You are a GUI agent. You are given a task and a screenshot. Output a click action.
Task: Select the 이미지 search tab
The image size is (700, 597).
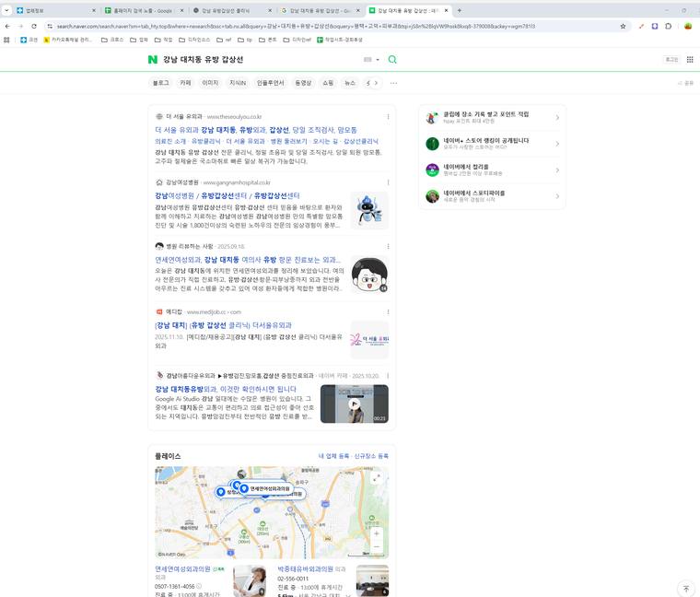coord(210,83)
